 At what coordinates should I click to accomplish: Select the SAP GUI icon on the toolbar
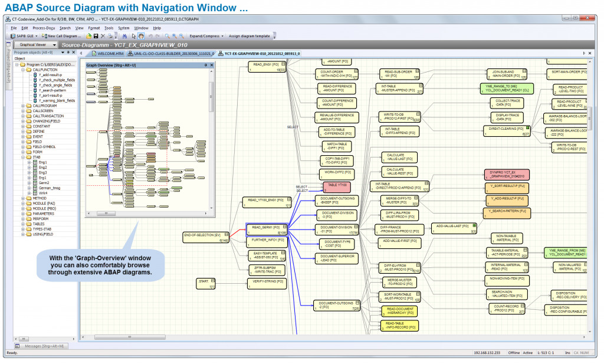click(13, 36)
